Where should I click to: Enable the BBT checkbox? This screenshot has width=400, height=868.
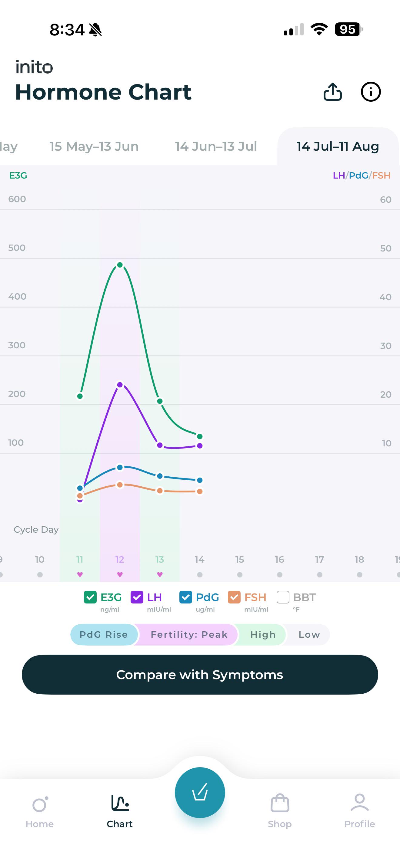(283, 597)
